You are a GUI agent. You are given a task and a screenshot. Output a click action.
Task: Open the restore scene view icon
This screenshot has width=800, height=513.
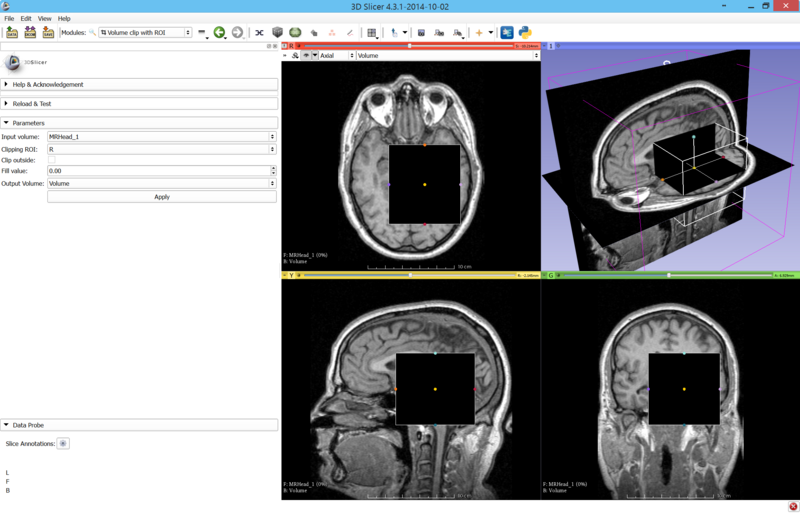pos(457,33)
